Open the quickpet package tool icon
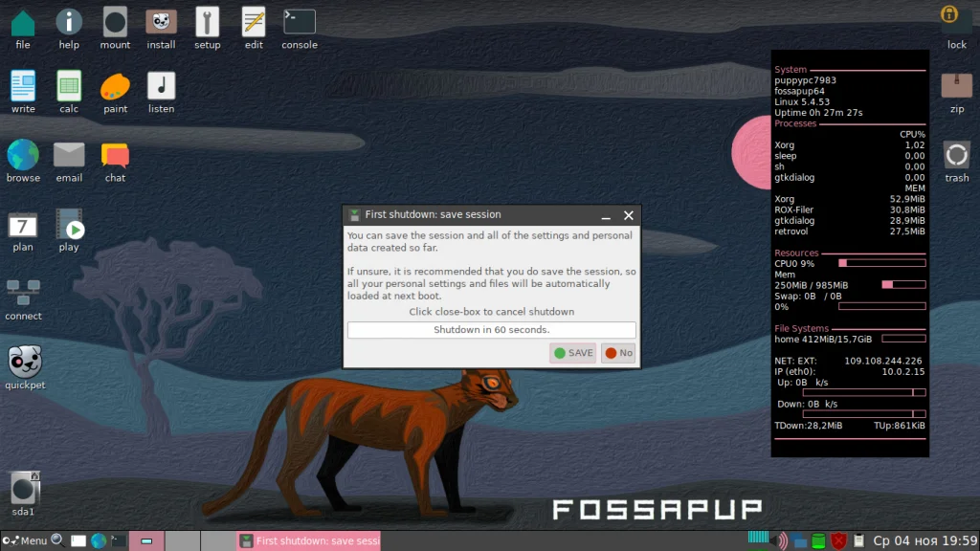Viewport: 980px width, 551px height. [x=24, y=364]
